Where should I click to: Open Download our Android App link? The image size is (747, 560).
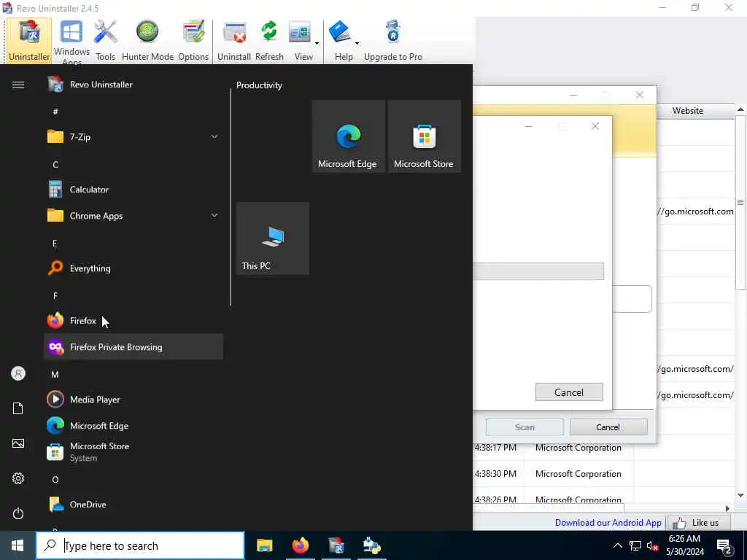click(x=608, y=523)
